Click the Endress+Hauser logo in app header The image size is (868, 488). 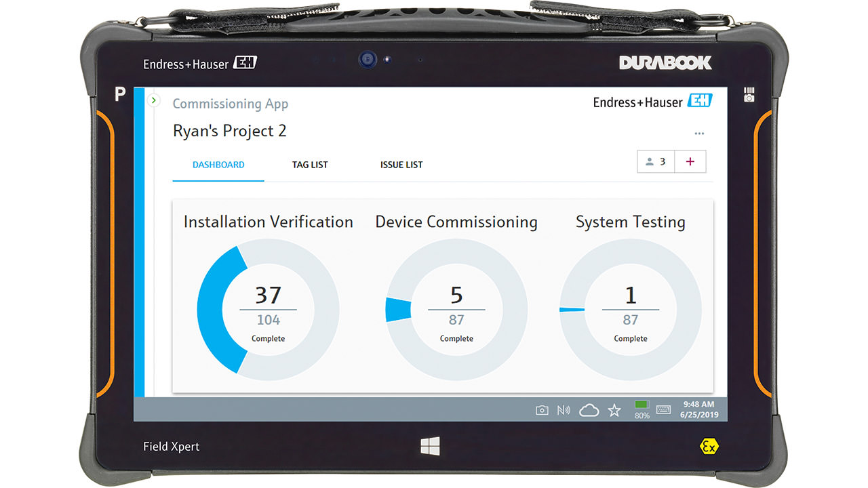coord(652,102)
